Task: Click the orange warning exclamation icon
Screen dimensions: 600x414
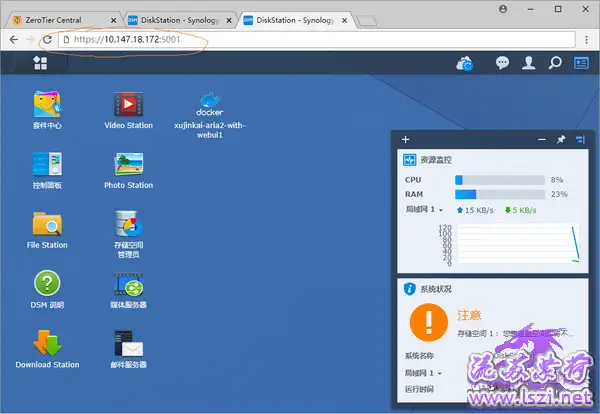Action: tap(429, 322)
